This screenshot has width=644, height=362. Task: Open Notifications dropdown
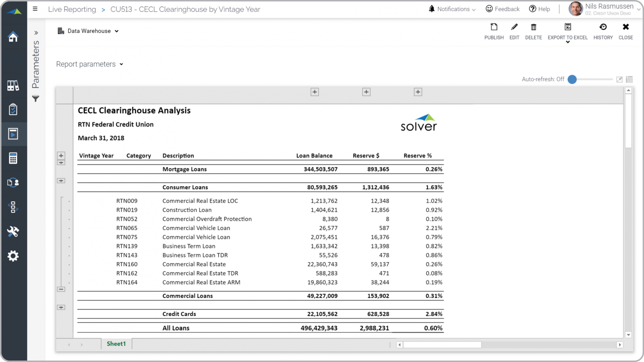(452, 9)
